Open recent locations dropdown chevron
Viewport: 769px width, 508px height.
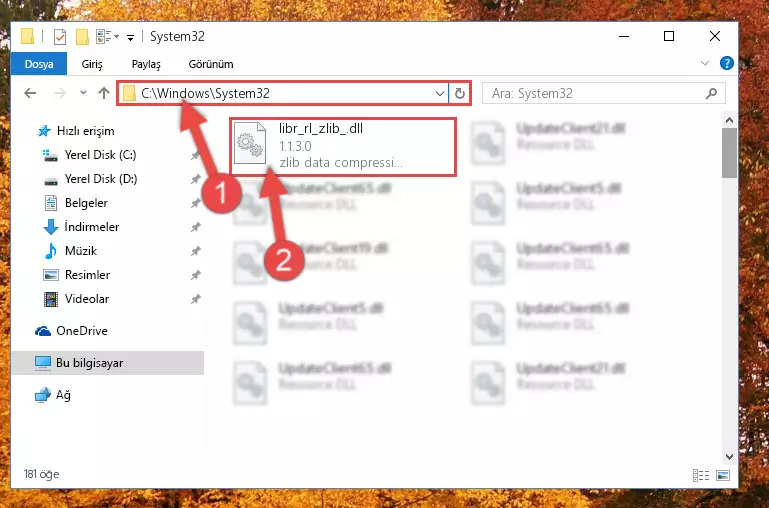[83, 93]
